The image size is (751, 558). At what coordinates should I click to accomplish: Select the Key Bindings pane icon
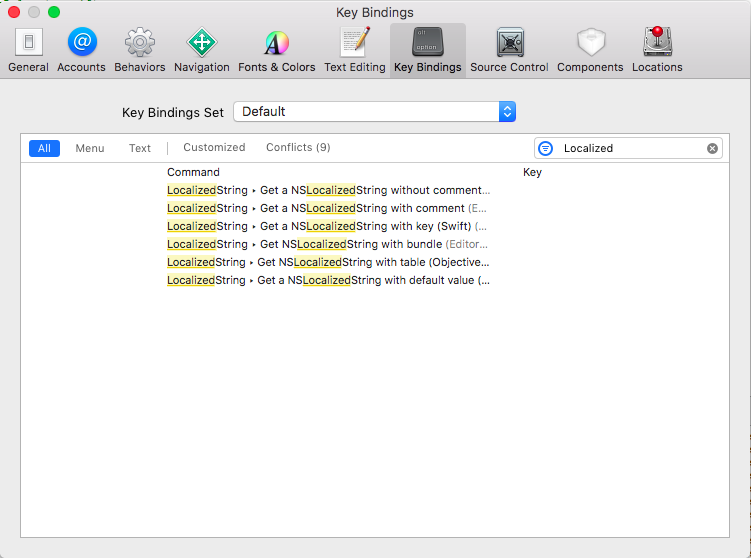pyautogui.click(x=428, y=50)
